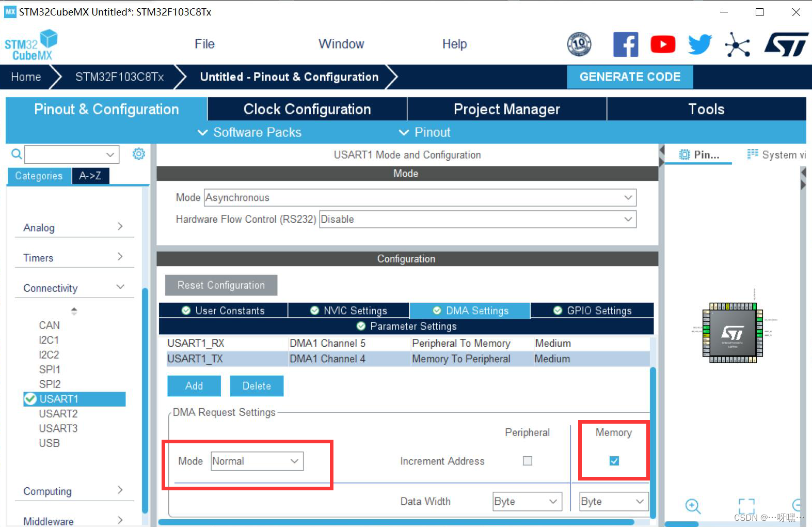Open the User Constants tab
Viewport: 812px width, 527px height.
(223, 311)
